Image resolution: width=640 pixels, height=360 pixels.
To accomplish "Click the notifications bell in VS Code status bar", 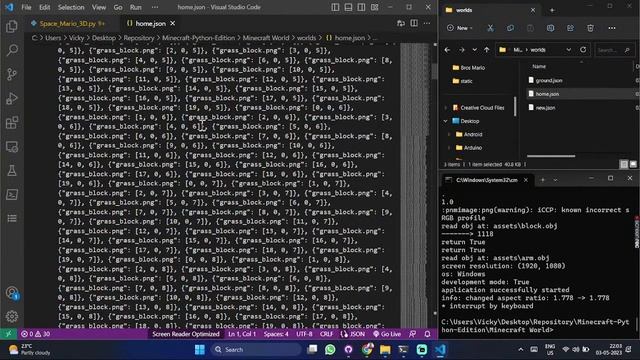I will click(427, 334).
